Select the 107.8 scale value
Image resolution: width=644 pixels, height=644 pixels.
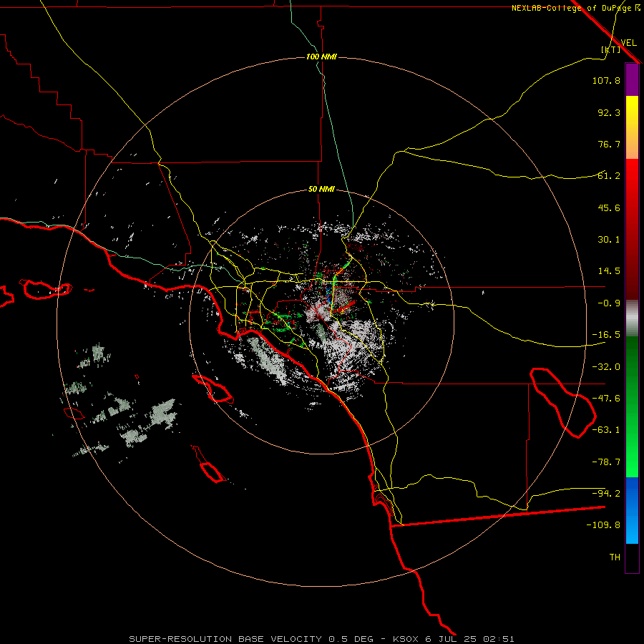pos(606,80)
